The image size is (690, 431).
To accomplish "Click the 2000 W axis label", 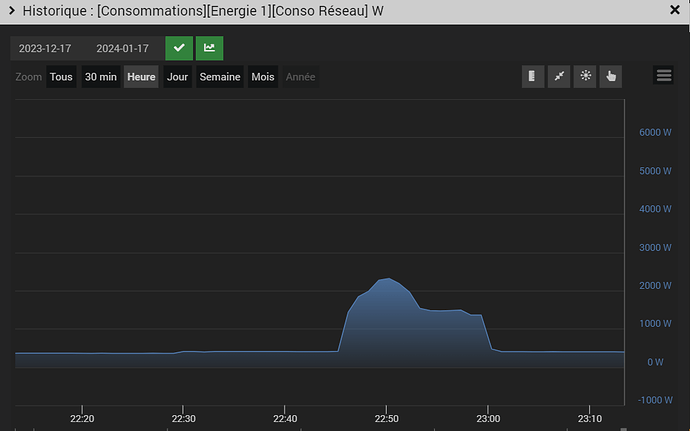I will [x=655, y=286].
